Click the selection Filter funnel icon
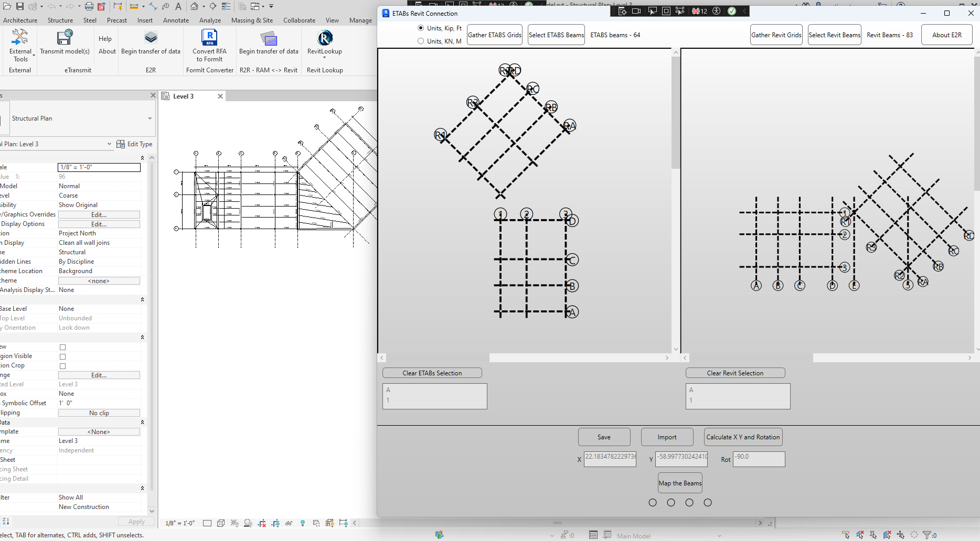Screen dimensions: 980x541 pyautogui.click(x=928, y=535)
